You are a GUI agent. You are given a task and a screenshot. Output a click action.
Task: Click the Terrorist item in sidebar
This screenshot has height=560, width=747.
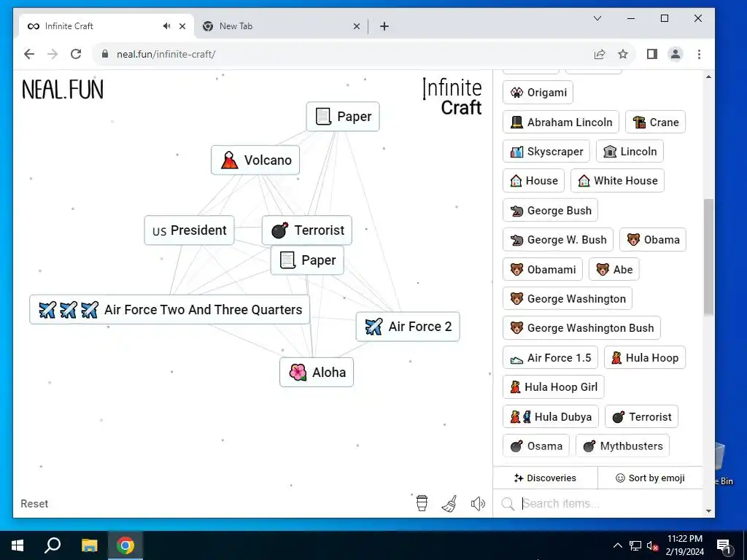(x=641, y=416)
